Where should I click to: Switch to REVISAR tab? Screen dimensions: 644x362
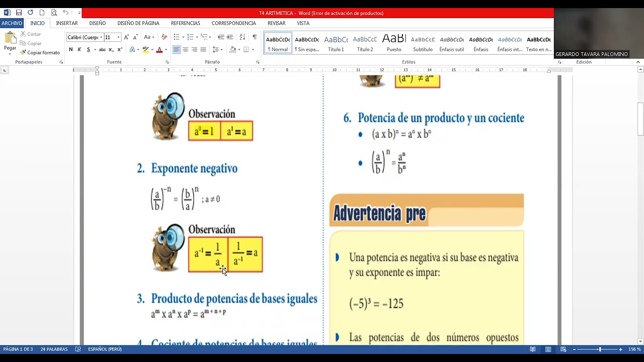276,23
